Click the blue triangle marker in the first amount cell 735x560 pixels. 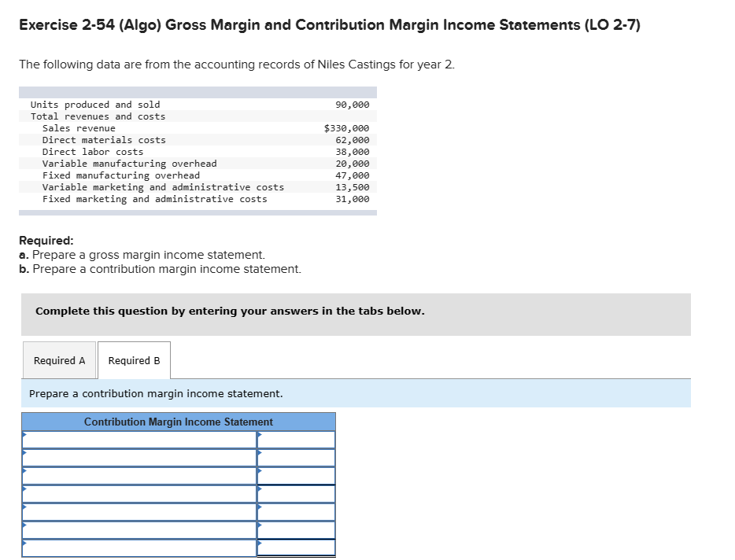tap(260, 435)
